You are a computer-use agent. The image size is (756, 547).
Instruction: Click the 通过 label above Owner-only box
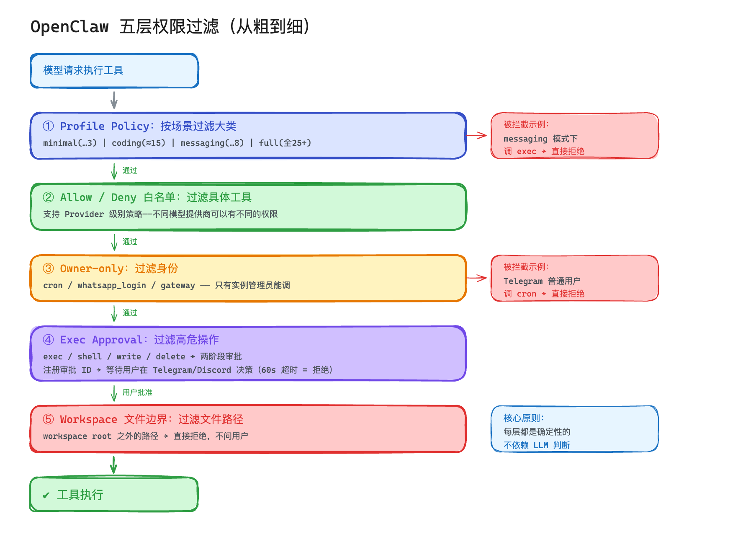(130, 241)
